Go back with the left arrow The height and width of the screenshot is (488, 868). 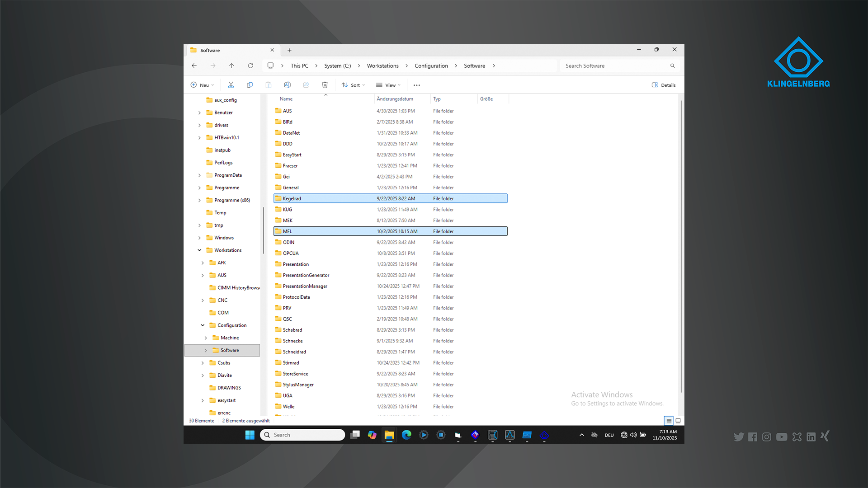click(194, 66)
